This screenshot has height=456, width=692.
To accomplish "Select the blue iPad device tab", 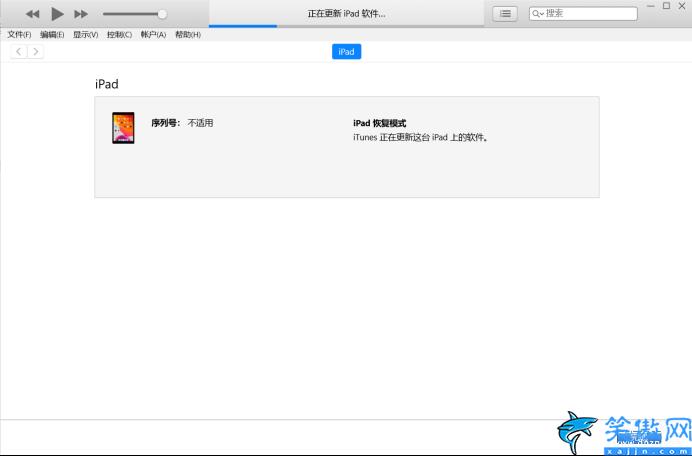I will pos(346,52).
